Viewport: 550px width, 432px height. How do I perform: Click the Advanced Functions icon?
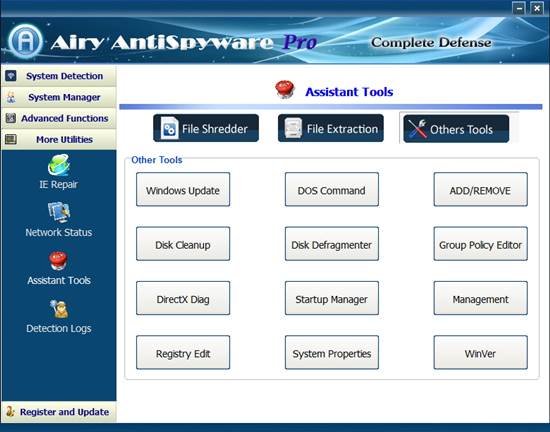click(x=11, y=118)
